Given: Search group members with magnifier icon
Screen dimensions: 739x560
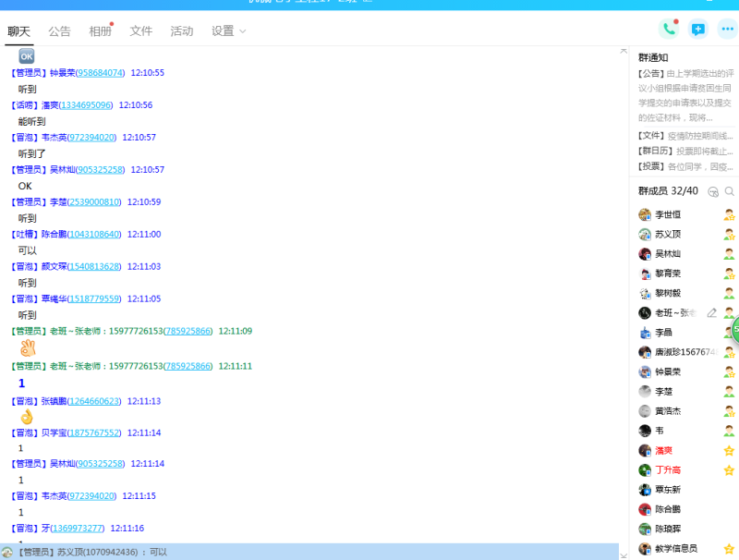Looking at the screenshot, I should [x=729, y=191].
